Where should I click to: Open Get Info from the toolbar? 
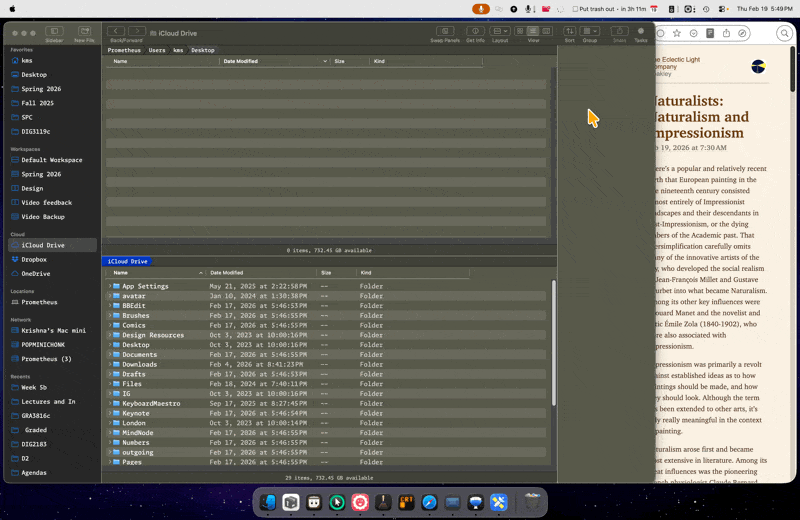click(474, 32)
